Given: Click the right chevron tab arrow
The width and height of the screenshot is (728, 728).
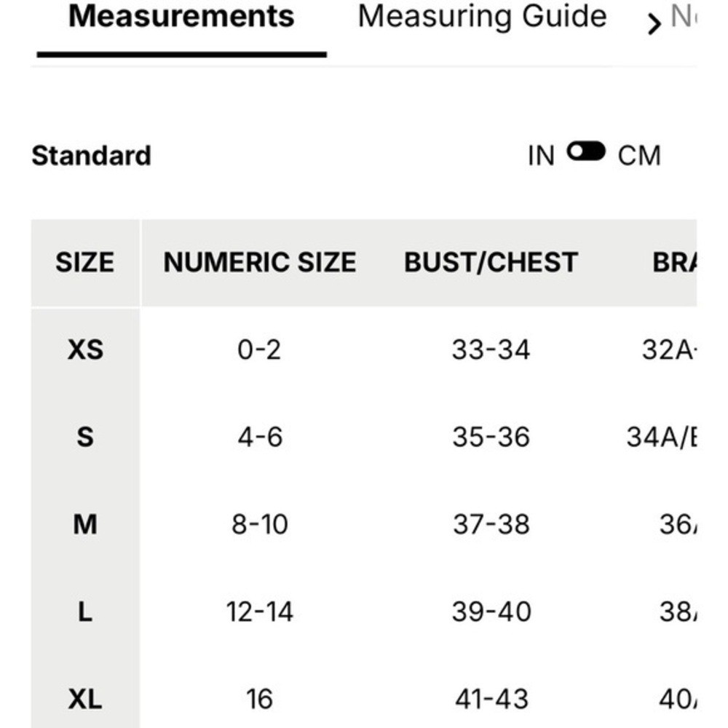Looking at the screenshot, I should click(x=654, y=24).
